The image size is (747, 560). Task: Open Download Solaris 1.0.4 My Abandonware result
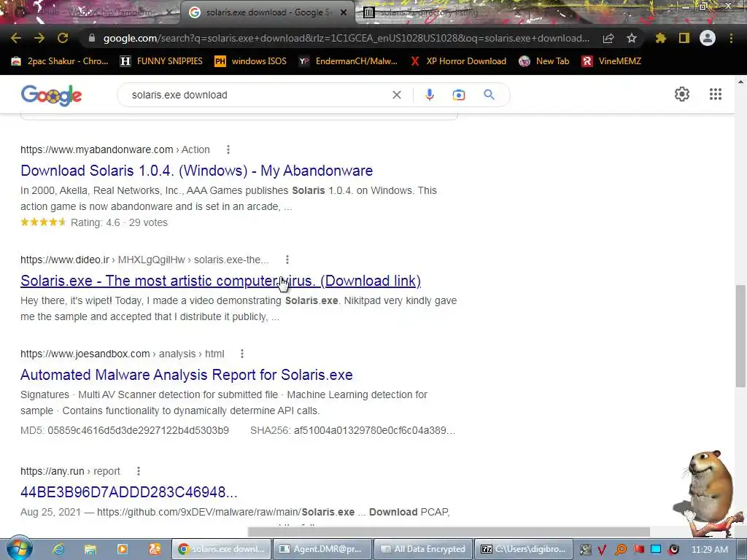point(196,171)
